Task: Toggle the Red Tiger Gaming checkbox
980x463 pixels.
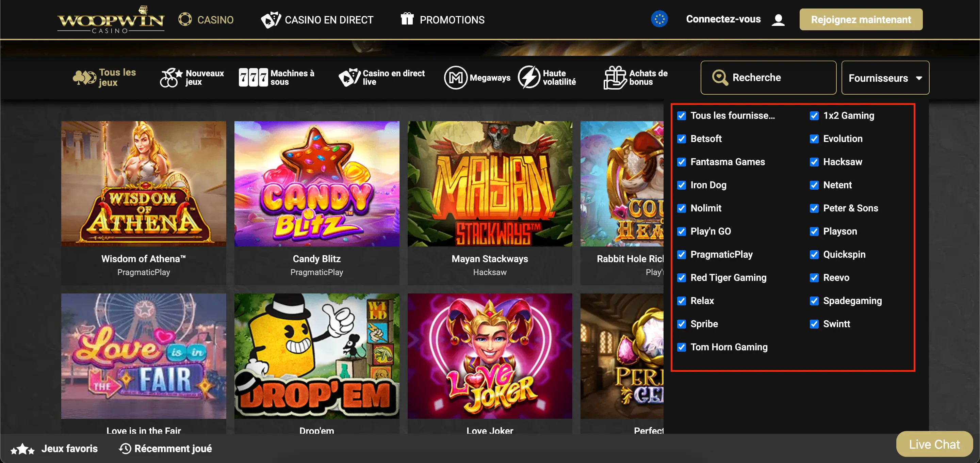Action: pyautogui.click(x=681, y=278)
